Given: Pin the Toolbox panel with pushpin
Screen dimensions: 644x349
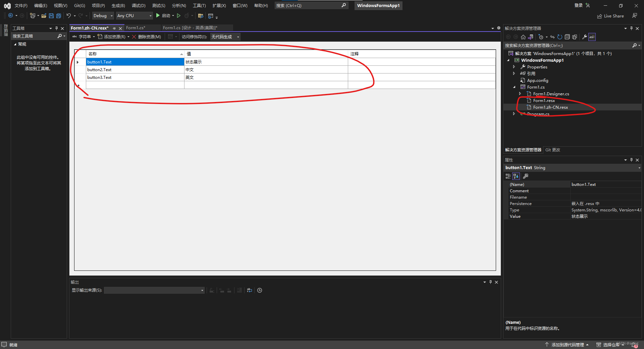Looking at the screenshot, I should point(56,28).
